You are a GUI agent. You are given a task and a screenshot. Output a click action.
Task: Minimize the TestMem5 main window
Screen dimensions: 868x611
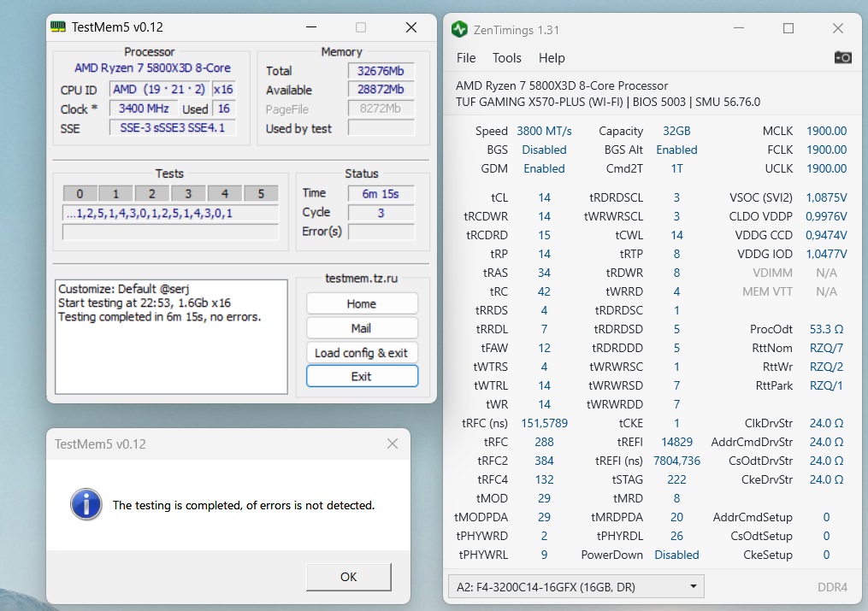(311, 27)
